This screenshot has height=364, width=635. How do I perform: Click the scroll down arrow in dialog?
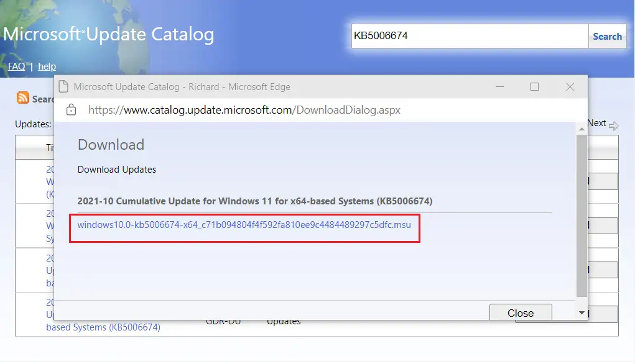coord(582,312)
